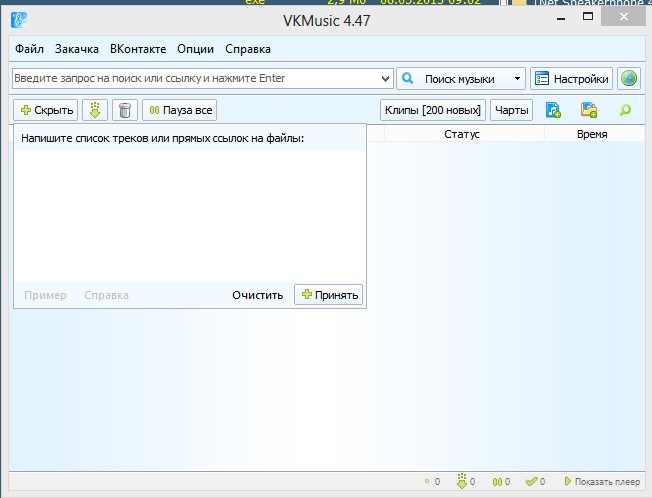Click the add folder icon

(589, 110)
